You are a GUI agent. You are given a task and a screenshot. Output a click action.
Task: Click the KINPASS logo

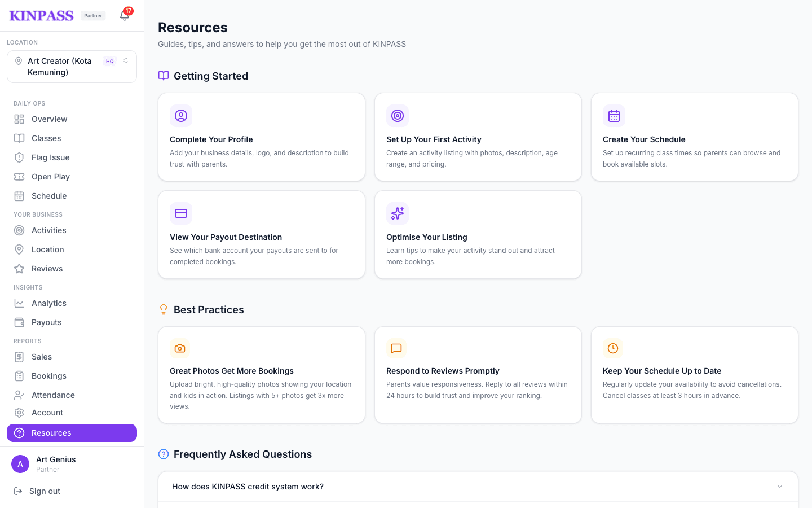[x=42, y=16]
